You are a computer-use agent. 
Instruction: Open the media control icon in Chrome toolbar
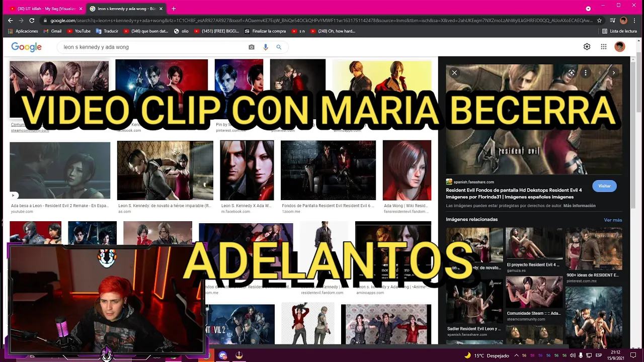[612, 21]
